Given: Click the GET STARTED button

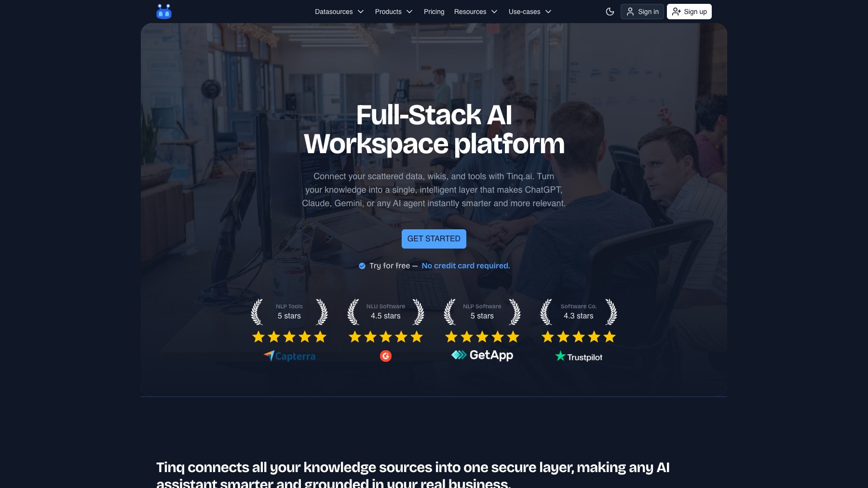Looking at the screenshot, I should coord(434,239).
